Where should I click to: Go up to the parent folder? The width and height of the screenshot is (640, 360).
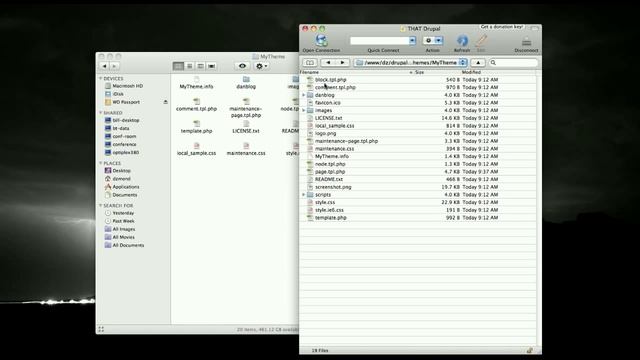pyautogui.click(x=478, y=62)
